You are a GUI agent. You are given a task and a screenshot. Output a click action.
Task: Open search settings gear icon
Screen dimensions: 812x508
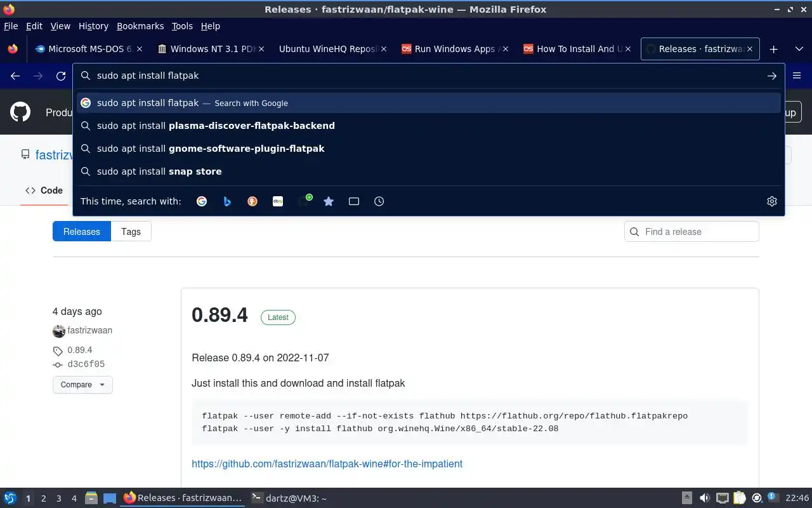(772, 201)
